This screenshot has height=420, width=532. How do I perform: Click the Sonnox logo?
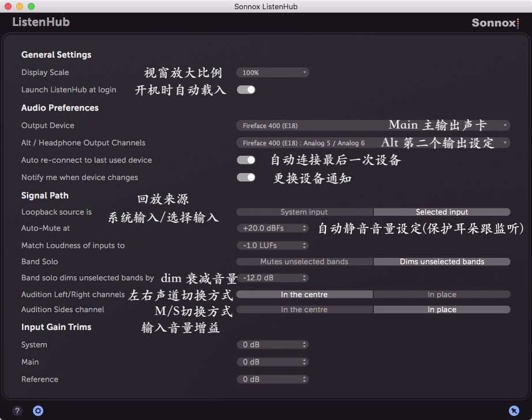(495, 22)
